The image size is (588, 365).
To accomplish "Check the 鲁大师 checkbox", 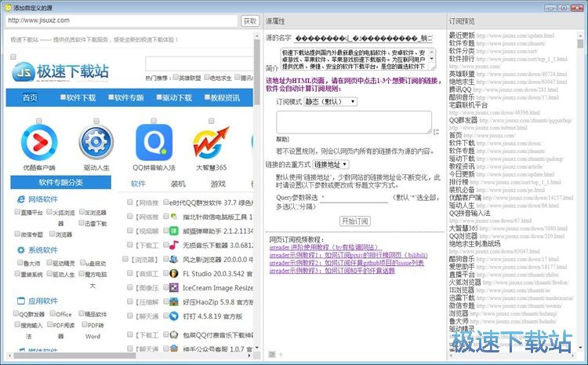I will click(20, 262).
